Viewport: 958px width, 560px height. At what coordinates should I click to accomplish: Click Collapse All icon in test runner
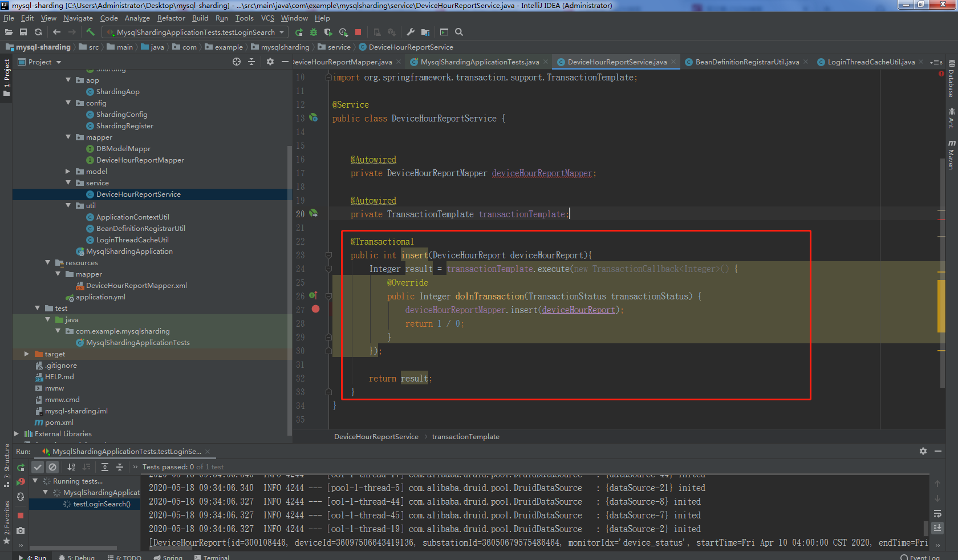[120, 467]
